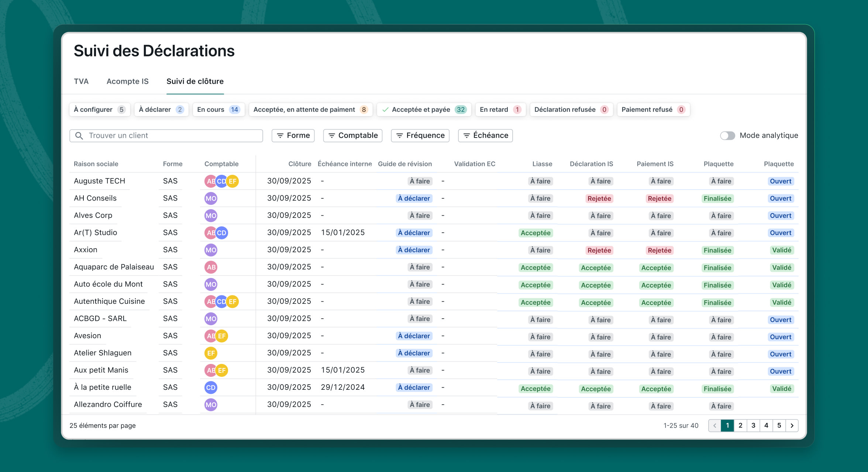Toggle the À déclarer status filter
This screenshot has height=472, width=868.
(x=161, y=110)
